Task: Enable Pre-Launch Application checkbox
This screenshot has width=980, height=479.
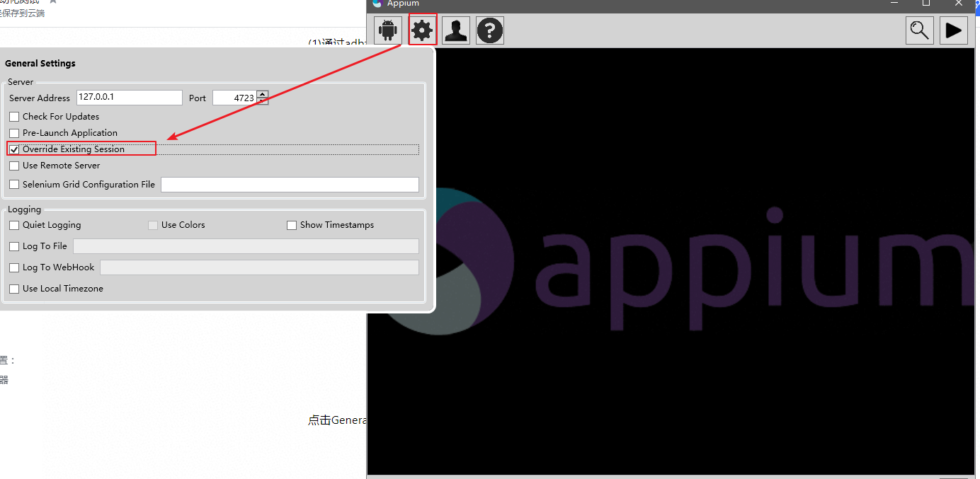Action: (14, 133)
